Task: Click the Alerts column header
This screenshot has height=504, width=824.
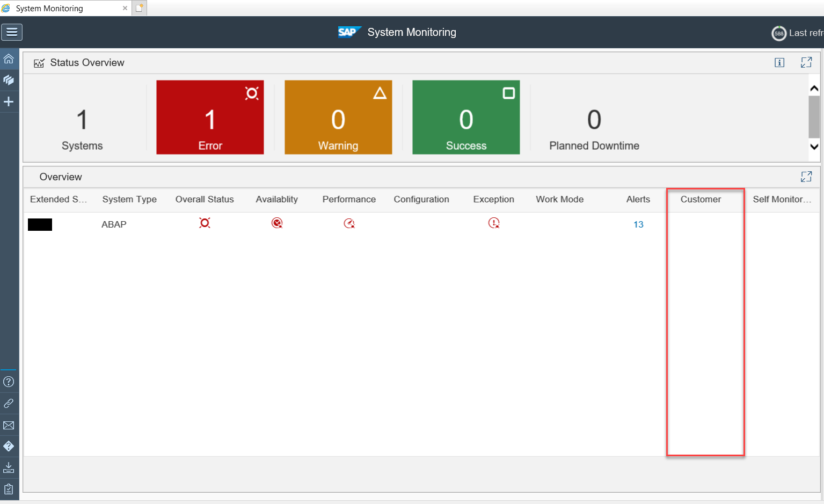Action: coord(638,199)
